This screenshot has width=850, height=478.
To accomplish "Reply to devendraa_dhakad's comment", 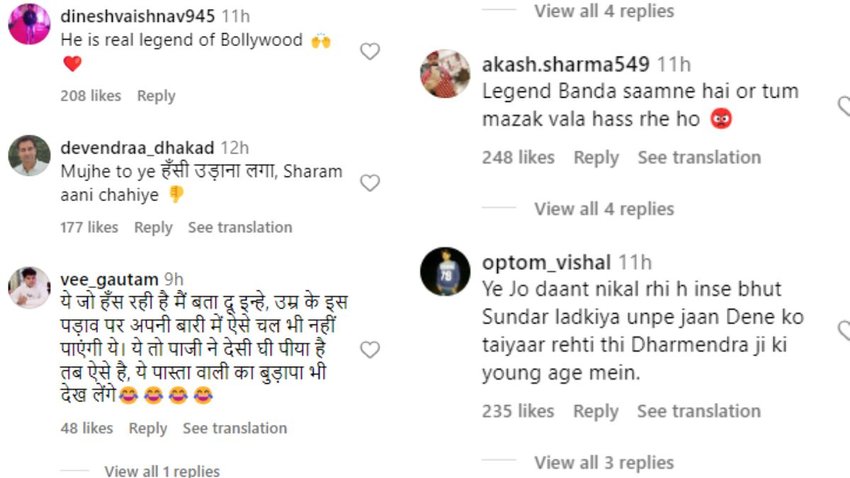I will [153, 228].
